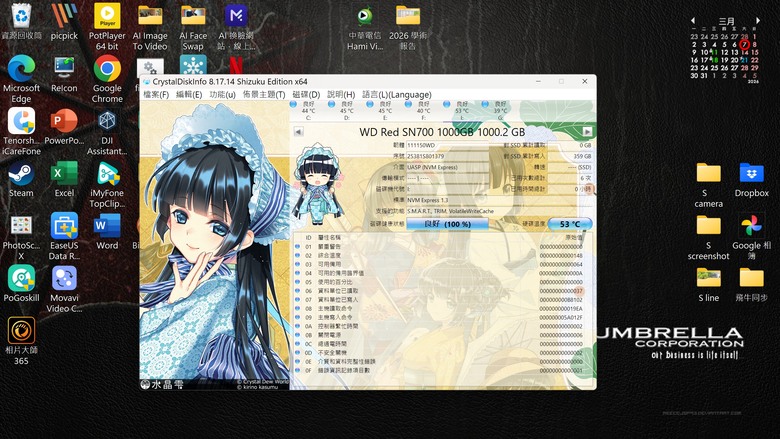Viewport: 780px width, 439px height.
Task: Launch picpick from the desktop
Action: [64, 22]
